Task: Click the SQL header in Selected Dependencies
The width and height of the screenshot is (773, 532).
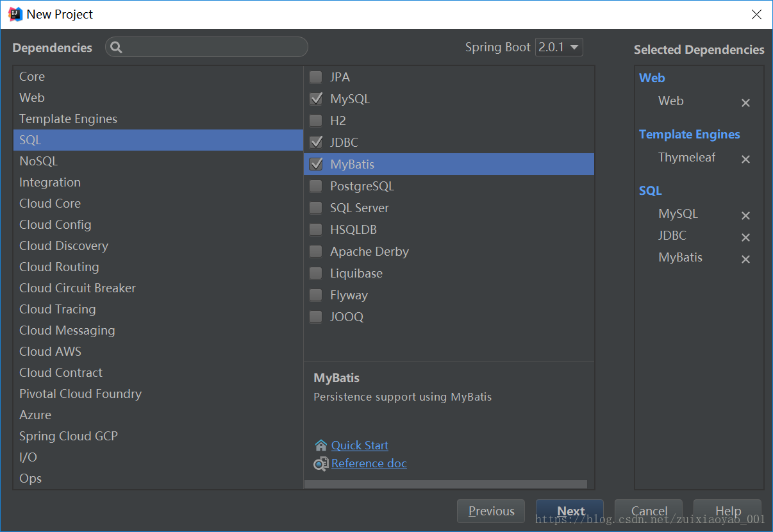Action: click(651, 191)
